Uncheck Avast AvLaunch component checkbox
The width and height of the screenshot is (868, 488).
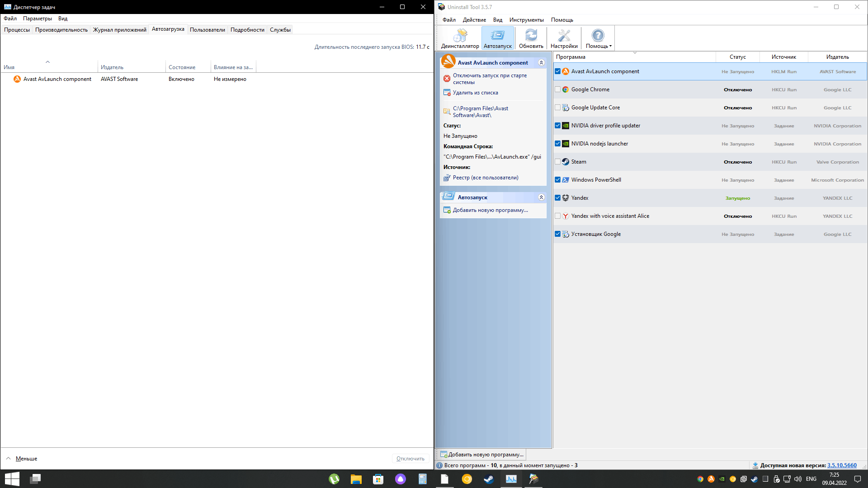[557, 71]
